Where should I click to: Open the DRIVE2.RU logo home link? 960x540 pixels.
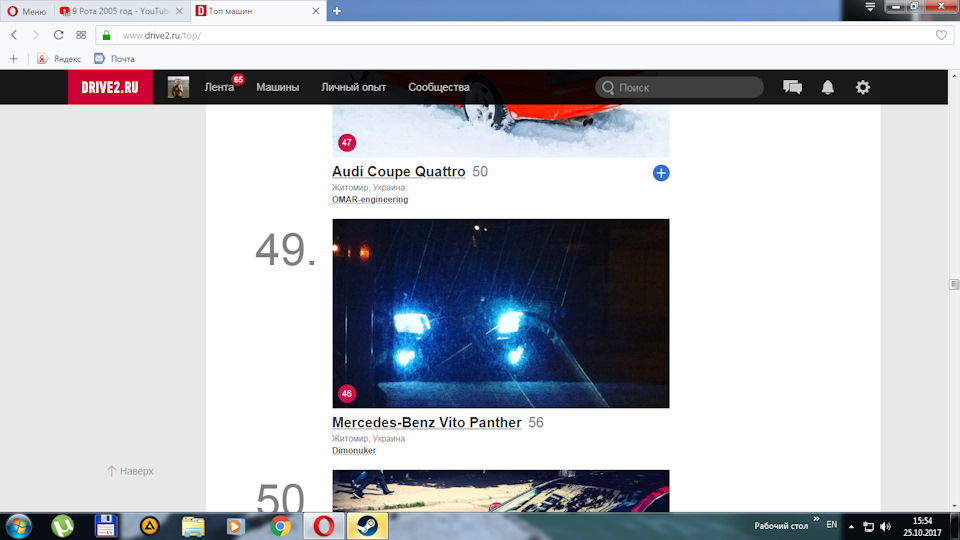click(x=110, y=87)
